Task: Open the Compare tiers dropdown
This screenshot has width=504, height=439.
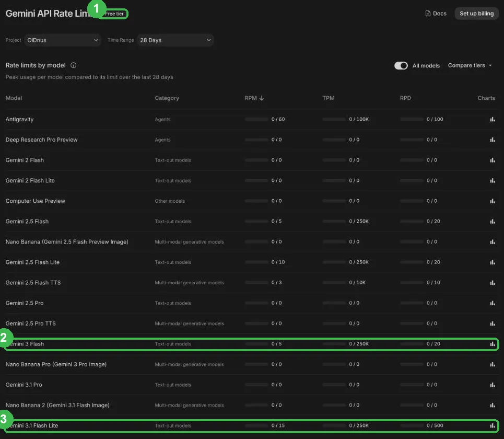Action: pos(470,65)
